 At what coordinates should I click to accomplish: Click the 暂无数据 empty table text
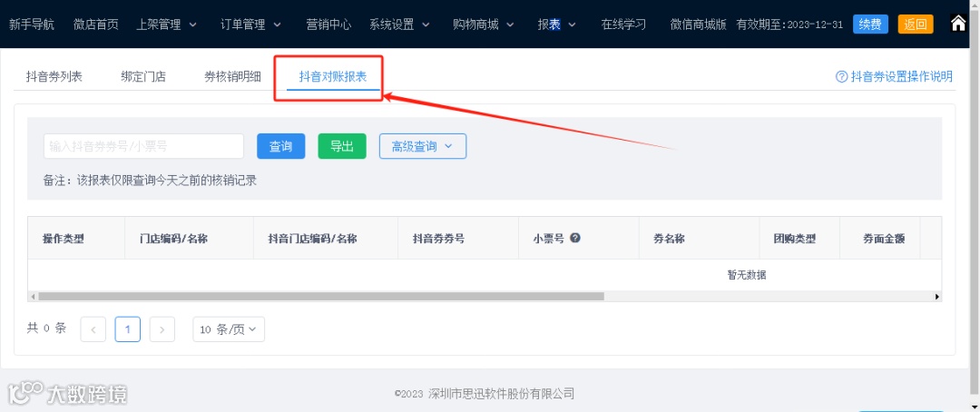(x=746, y=275)
